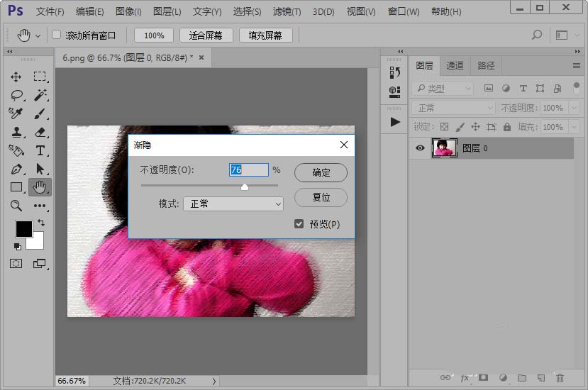Turn layer filtering on or off
Screen dimensions: 588x390
coord(577,88)
